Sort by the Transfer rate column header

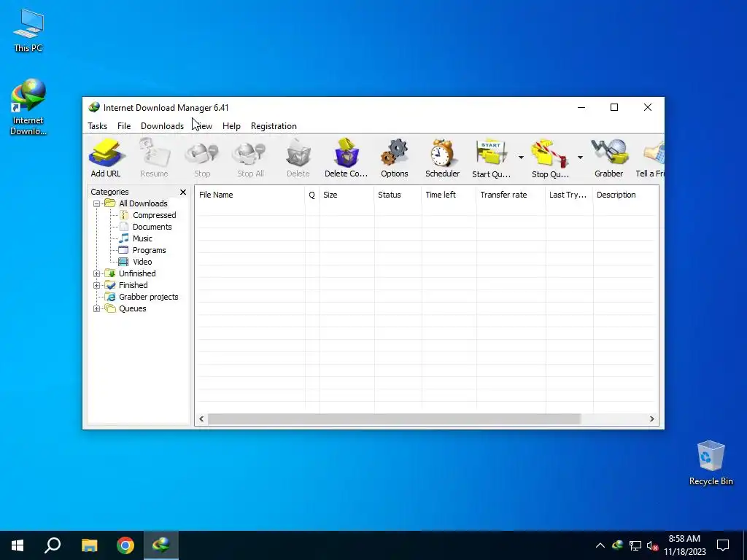(511, 195)
